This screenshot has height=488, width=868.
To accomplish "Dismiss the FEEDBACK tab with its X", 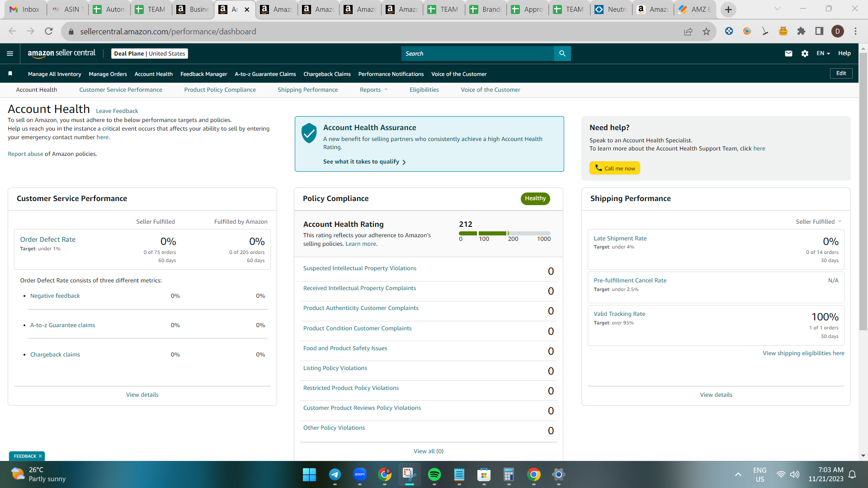I will coord(40,456).
